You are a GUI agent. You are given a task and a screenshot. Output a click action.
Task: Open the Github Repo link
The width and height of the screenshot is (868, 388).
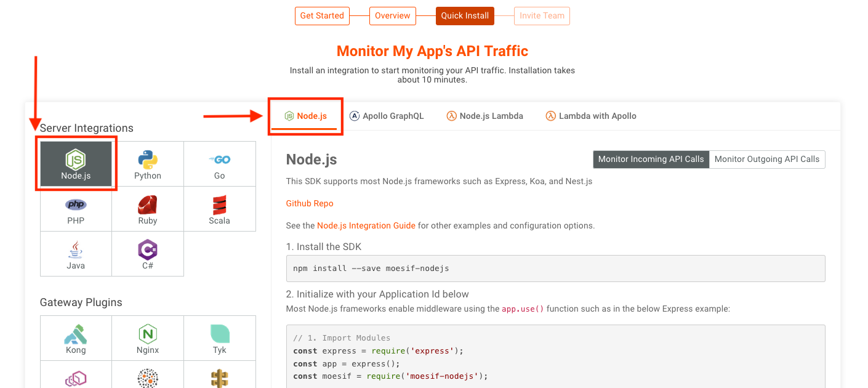pyautogui.click(x=310, y=203)
